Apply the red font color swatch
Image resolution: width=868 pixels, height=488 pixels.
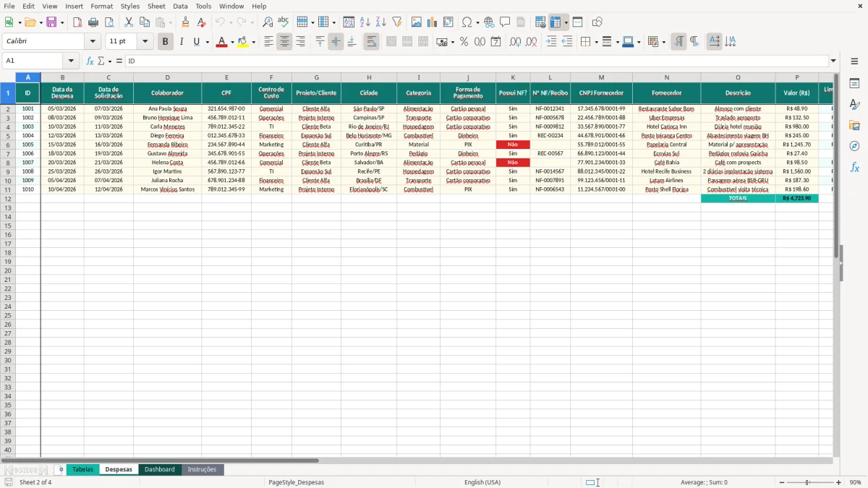pos(222,42)
